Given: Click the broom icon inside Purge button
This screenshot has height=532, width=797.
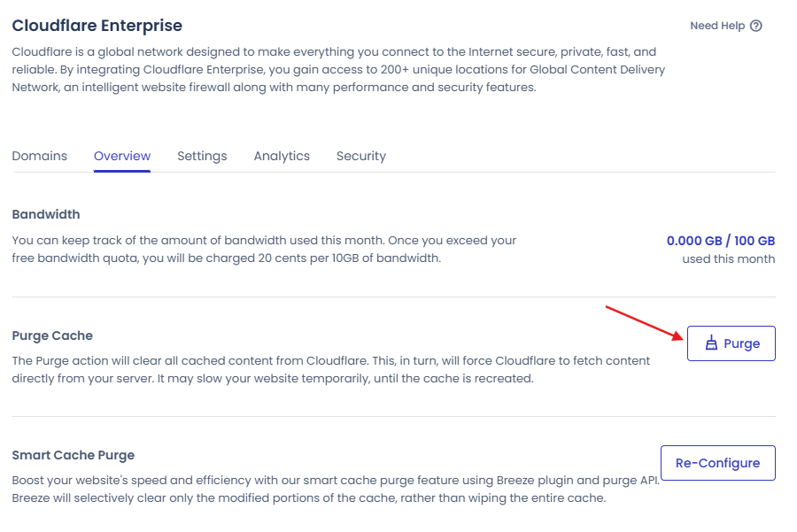Looking at the screenshot, I should pyautogui.click(x=711, y=343).
